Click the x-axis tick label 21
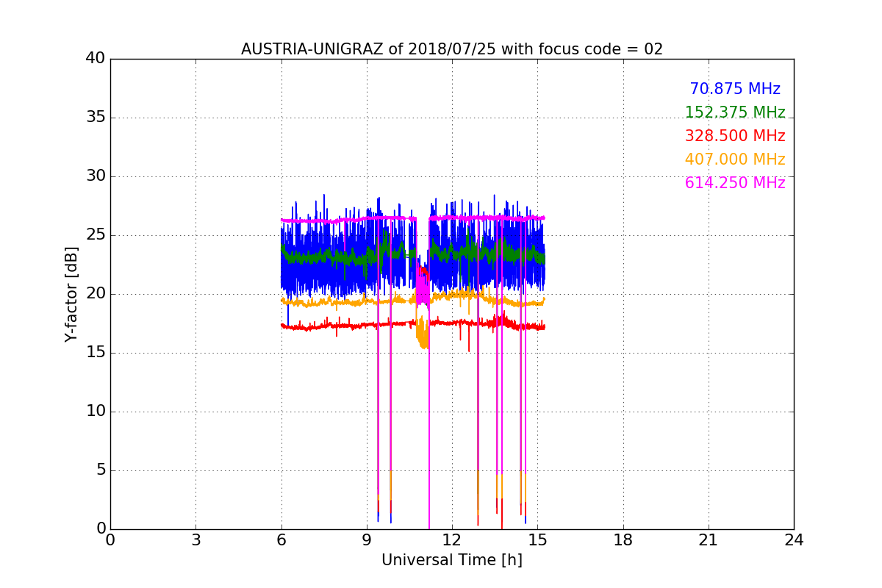This screenshot has width=882, height=588. pyautogui.click(x=709, y=540)
